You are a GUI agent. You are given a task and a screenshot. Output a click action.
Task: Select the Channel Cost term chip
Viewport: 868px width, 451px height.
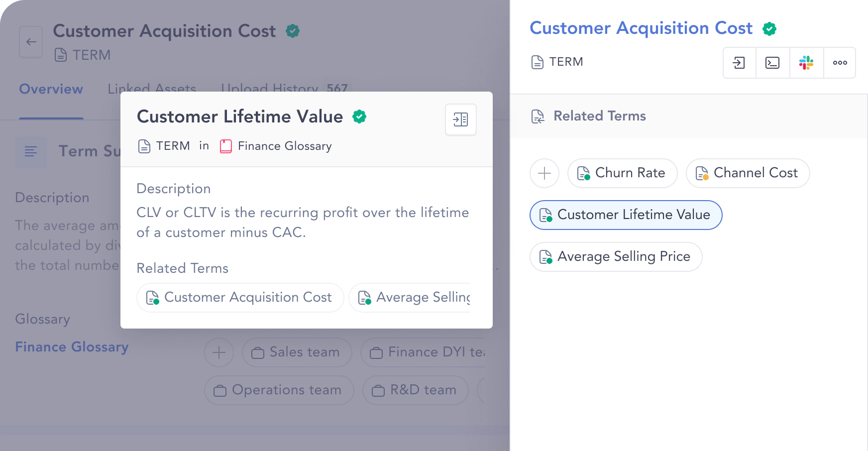pos(748,173)
